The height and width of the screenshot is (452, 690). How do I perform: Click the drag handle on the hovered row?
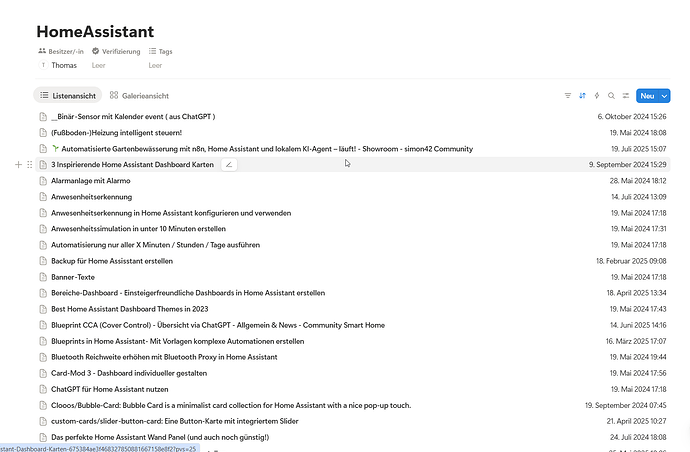coord(29,164)
